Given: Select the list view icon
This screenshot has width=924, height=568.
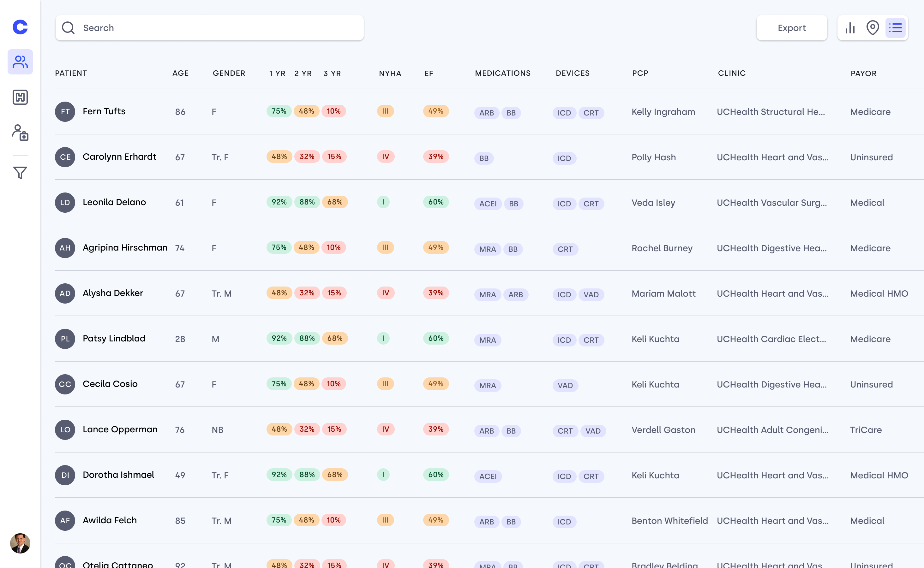Looking at the screenshot, I should [x=896, y=28].
